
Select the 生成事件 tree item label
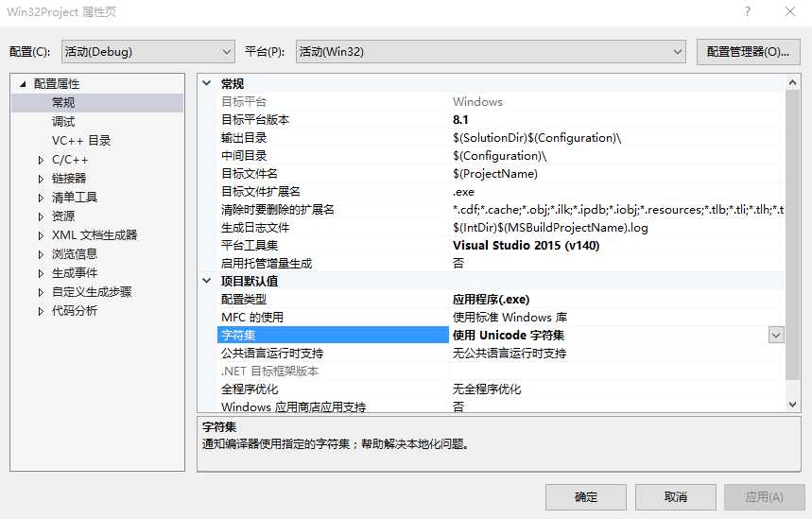(75, 273)
